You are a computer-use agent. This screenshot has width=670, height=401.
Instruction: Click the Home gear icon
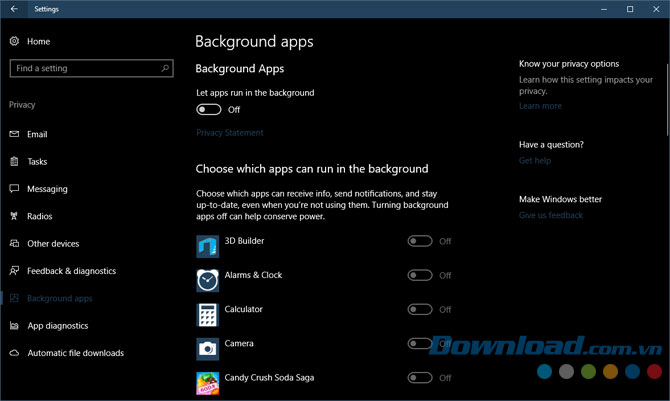pyautogui.click(x=14, y=41)
